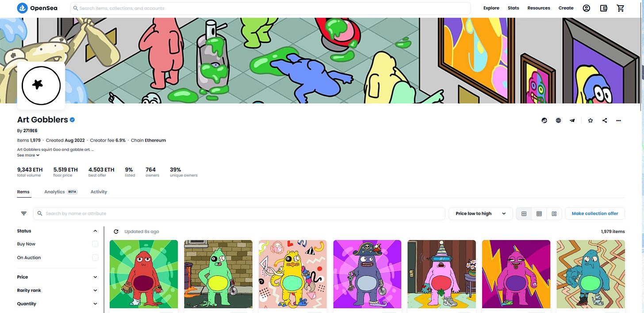Click the top search bar magnifier icon
Viewport: 644px width, 313px height.
76,8
